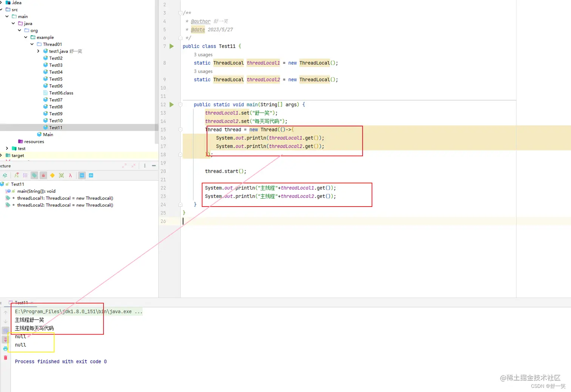Switch to Test11 run tab
The width and height of the screenshot is (571, 392).
(21, 302)
